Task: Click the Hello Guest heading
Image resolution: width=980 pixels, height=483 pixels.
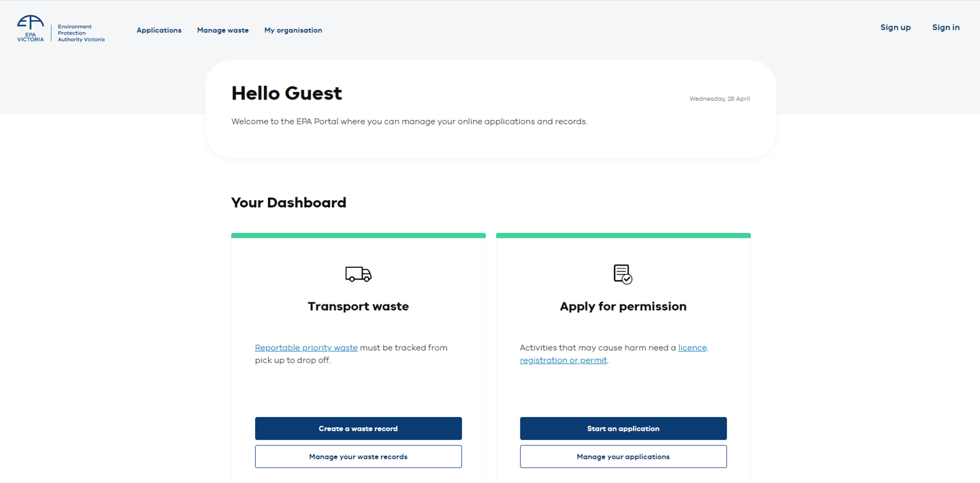Action: [287, 93]
